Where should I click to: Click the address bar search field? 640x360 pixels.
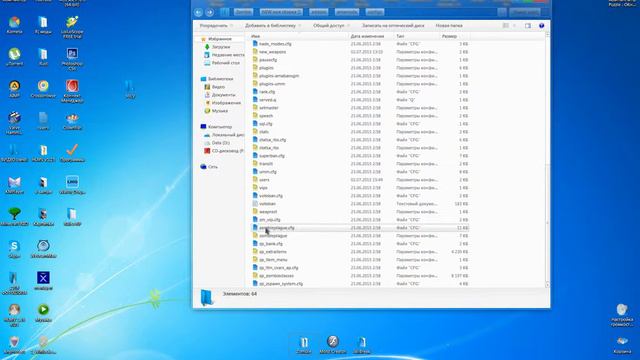(526, 13)
